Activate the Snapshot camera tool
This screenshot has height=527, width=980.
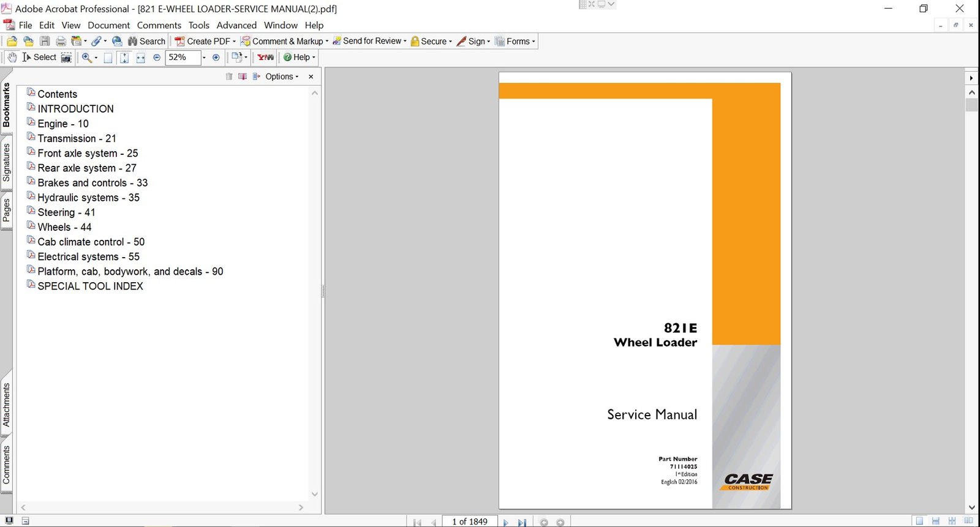[x=66, y=58]
